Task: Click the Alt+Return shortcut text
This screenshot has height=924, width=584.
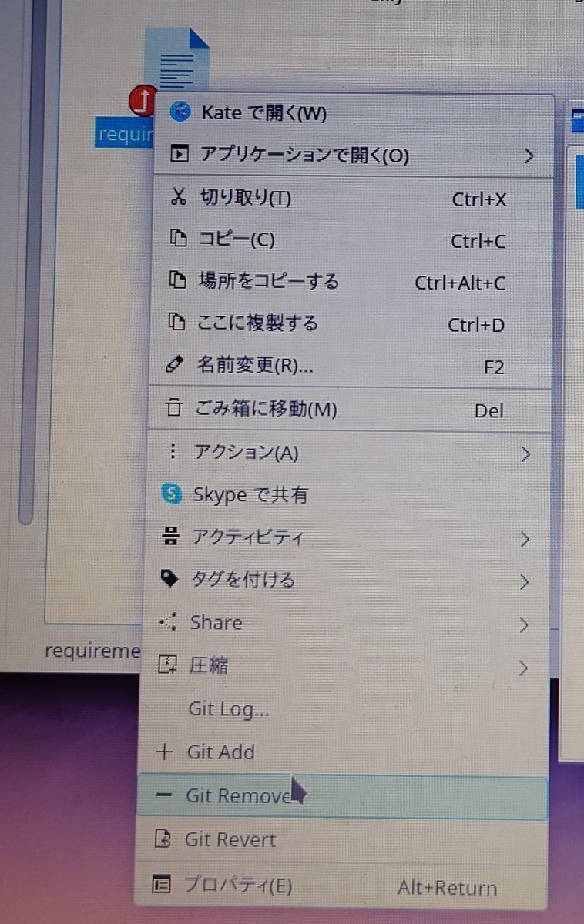Action: (x=447, y=888)
